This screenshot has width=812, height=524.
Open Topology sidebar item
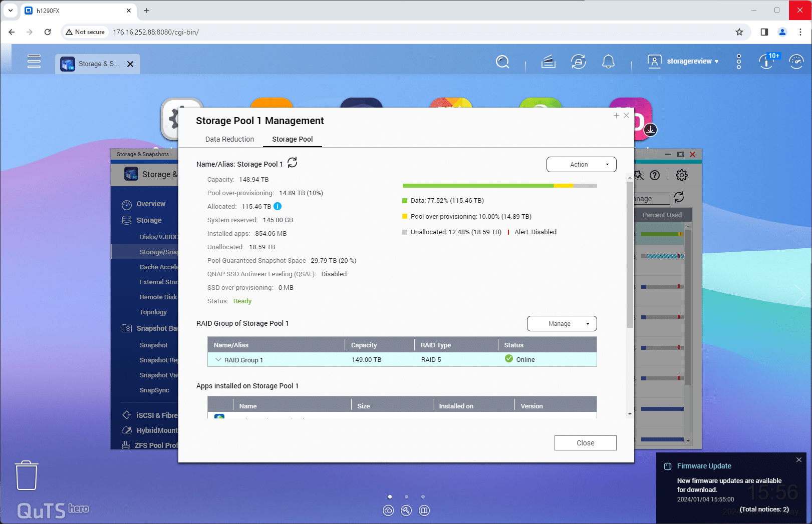coord(153,312)
